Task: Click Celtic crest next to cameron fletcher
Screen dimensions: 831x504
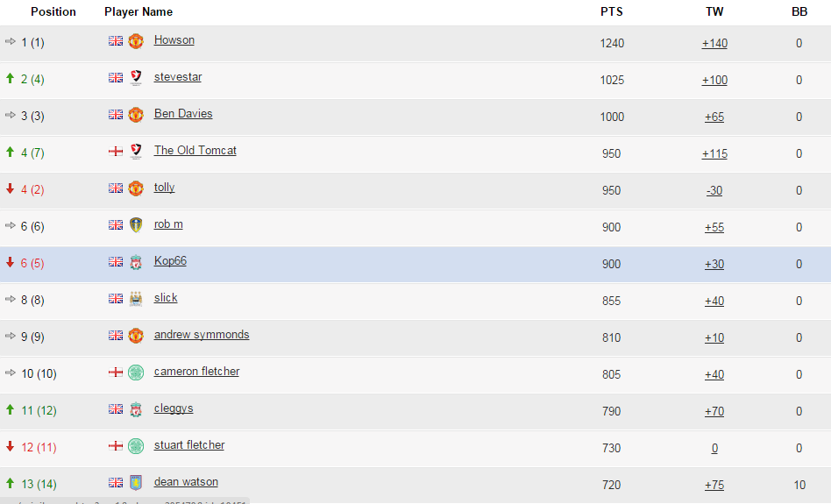Action: [x=136, y=372]
